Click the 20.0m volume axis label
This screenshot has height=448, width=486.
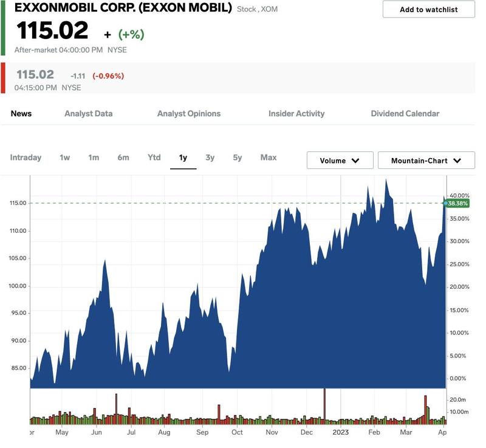point(458,399)
